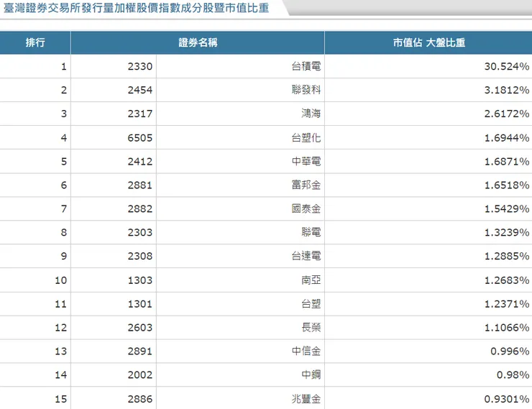Image resolution: width=532 pixels, height=409 pixels.
Task: Select stock code 2317
Action: pos(139,114)
